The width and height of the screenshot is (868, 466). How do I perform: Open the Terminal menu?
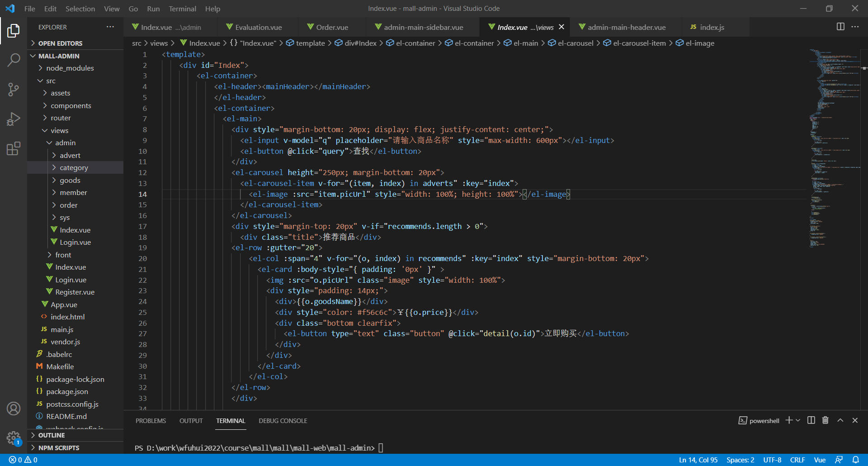click(182, 9)
